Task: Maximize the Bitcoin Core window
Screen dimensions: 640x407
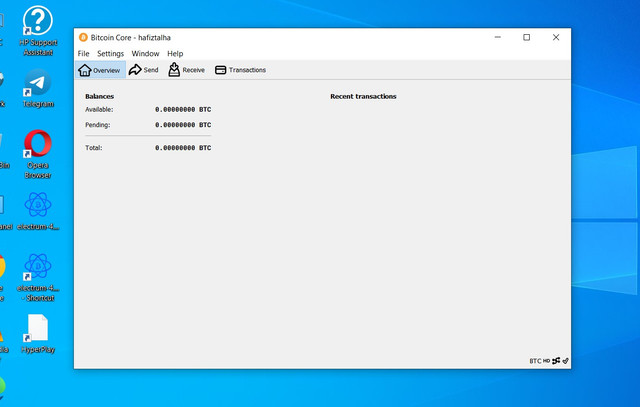Action: click(x=527, y=37)
